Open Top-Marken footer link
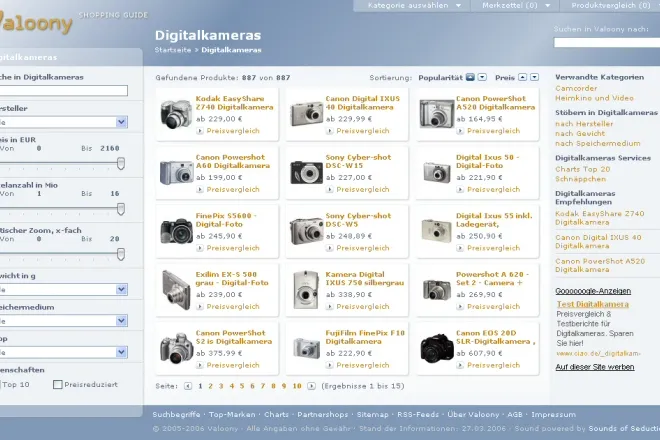Viewport: 660px width, 440px height. 232,415
